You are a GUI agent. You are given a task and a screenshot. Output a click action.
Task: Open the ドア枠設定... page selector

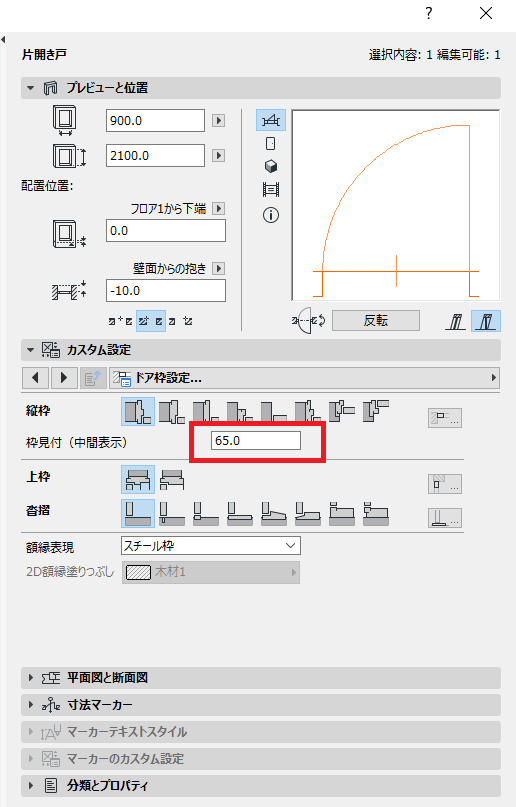coord(305,378)
